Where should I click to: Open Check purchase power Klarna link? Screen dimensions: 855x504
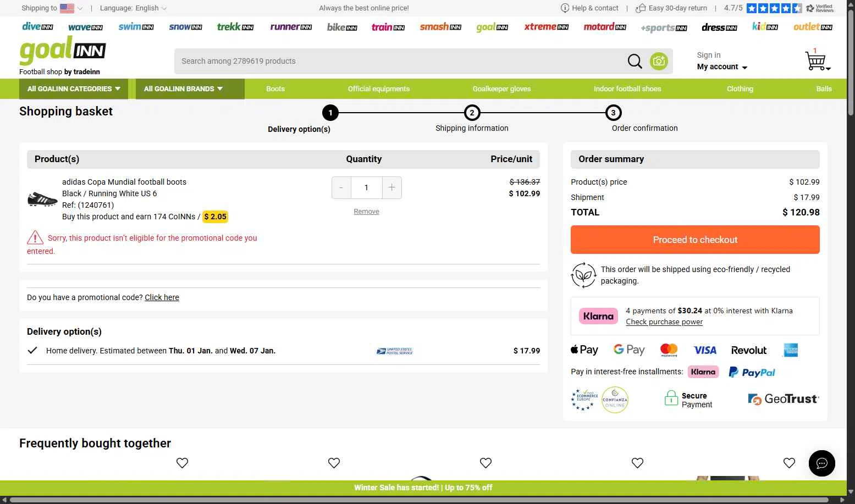tap(664, 322)
